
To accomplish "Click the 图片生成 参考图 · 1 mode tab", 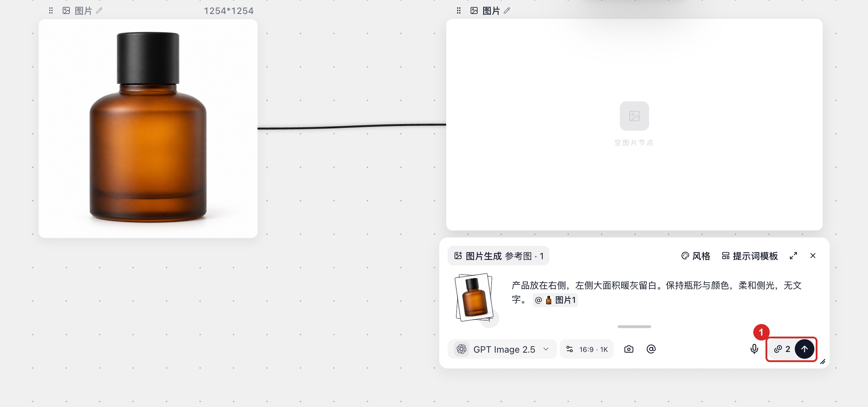I will (x=498, y=256).
